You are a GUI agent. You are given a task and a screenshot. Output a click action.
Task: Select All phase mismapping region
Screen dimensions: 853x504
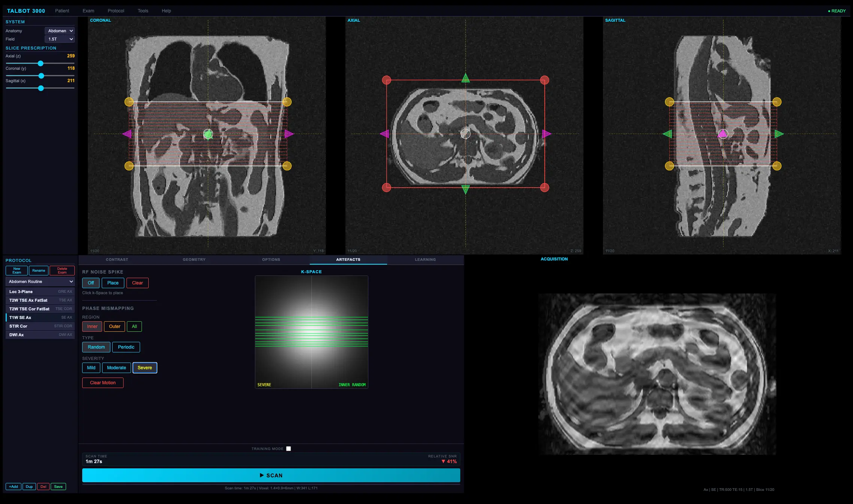(134, 326)
